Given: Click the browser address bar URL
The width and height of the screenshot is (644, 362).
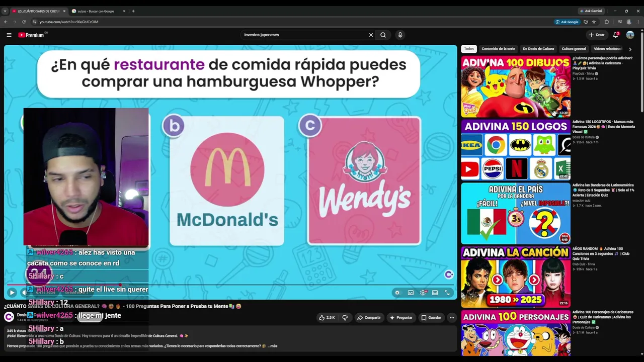Looking at the screenshot, I should pyautogui.click(x=69, y=22).
